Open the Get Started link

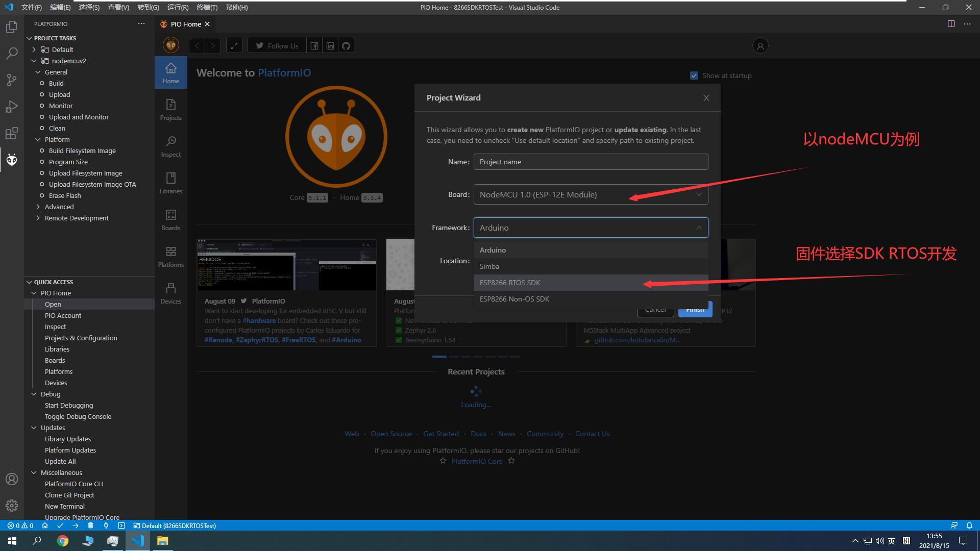440,434
